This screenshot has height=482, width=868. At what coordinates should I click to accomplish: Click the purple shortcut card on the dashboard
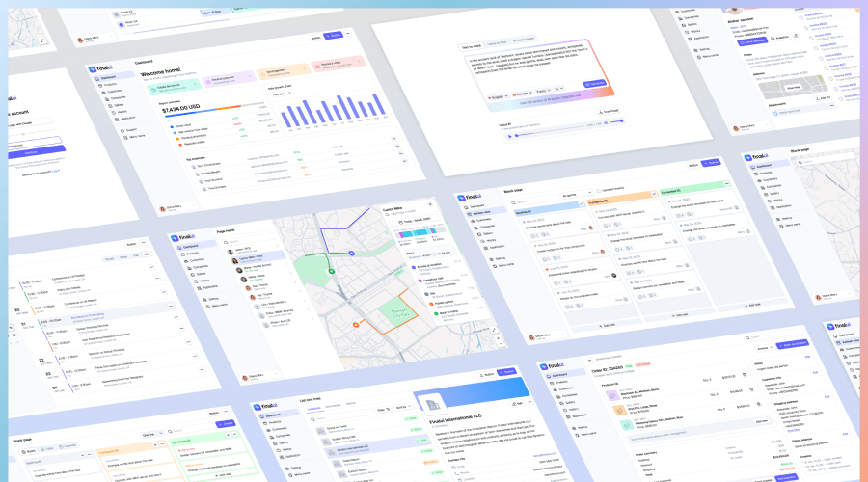(230, 79)
